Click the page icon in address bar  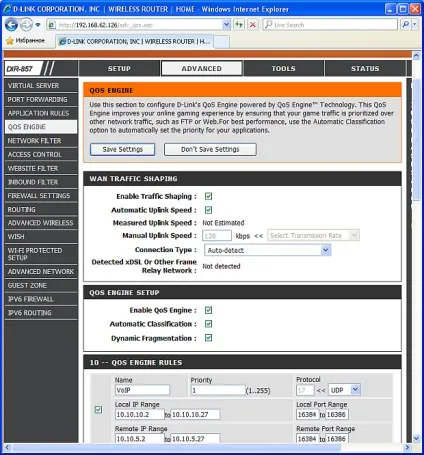(x=52, y=25)
